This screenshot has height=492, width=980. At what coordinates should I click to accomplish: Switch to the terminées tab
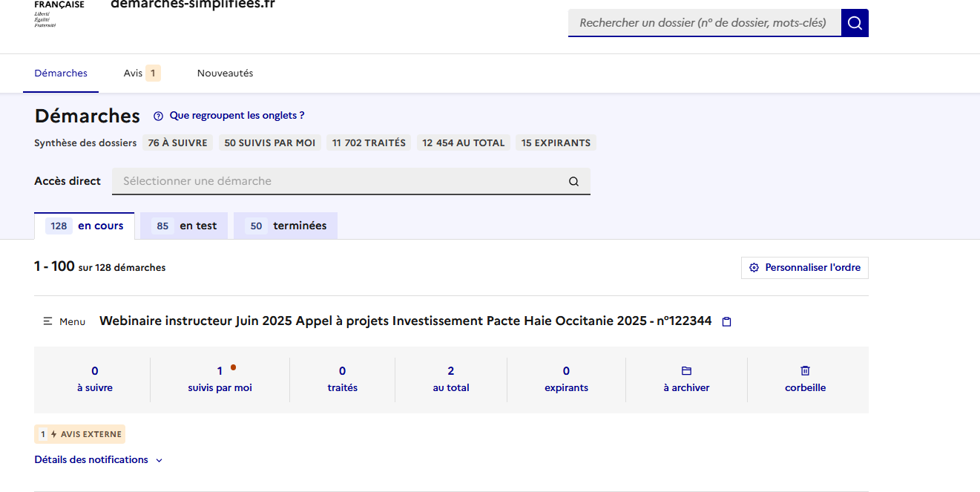coord(286,226)
